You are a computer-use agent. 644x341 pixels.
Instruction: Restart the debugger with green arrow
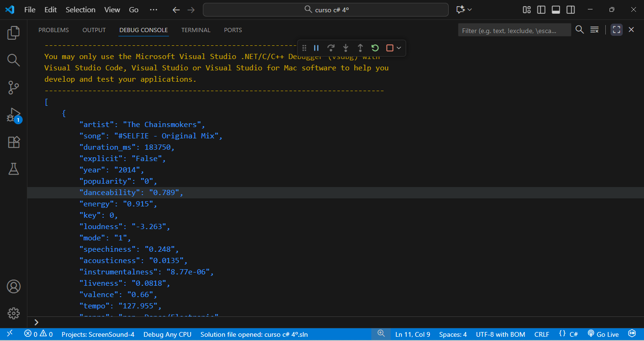pyautogui.click(x=375, y=48)
